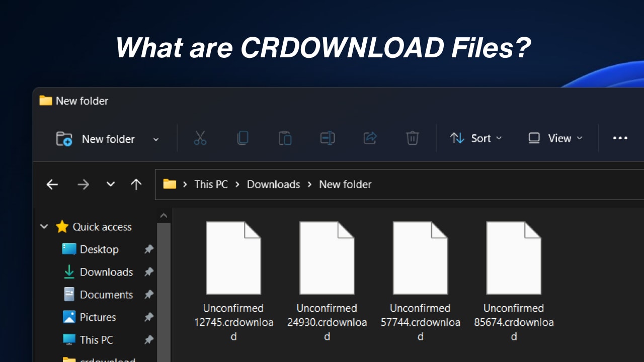Cut the selected file using scissors icon

coord(200,138)
